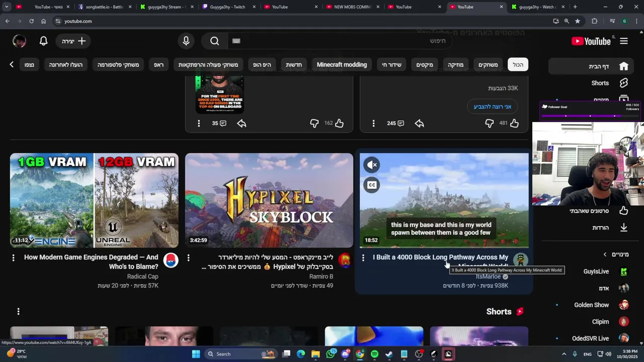
Task: Open browser extensions puzzle icon
Action: point(594,21)
